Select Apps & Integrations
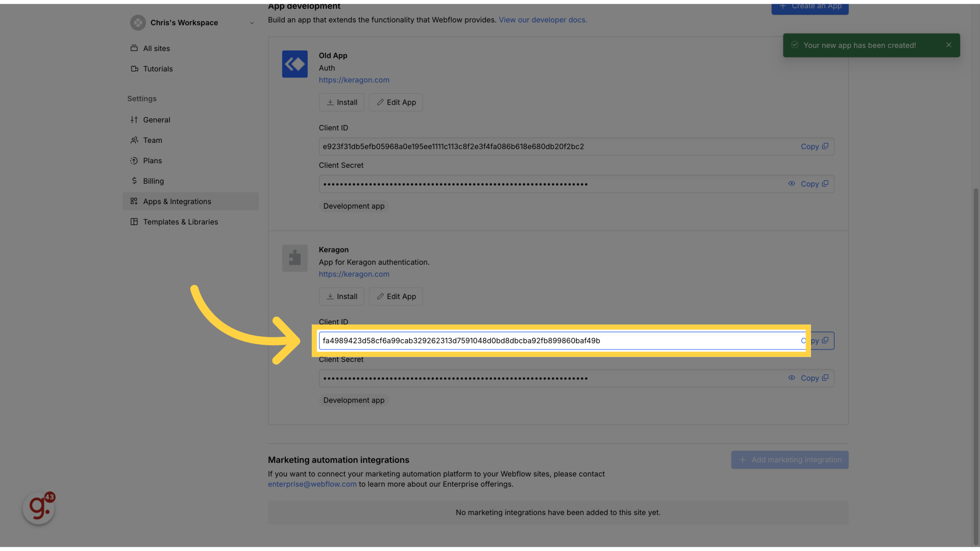 pyautogui.click(x=191, y=202)
